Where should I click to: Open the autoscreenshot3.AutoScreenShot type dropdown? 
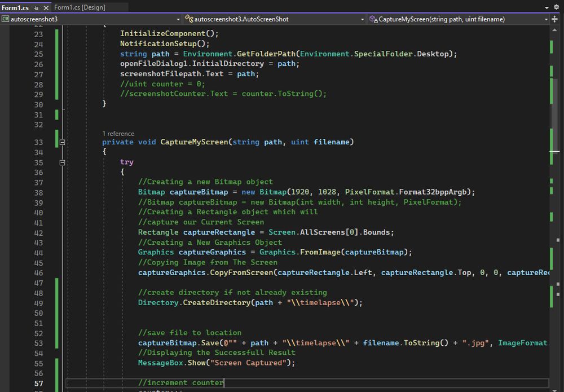pyautogui.click(x=362, y=19)
